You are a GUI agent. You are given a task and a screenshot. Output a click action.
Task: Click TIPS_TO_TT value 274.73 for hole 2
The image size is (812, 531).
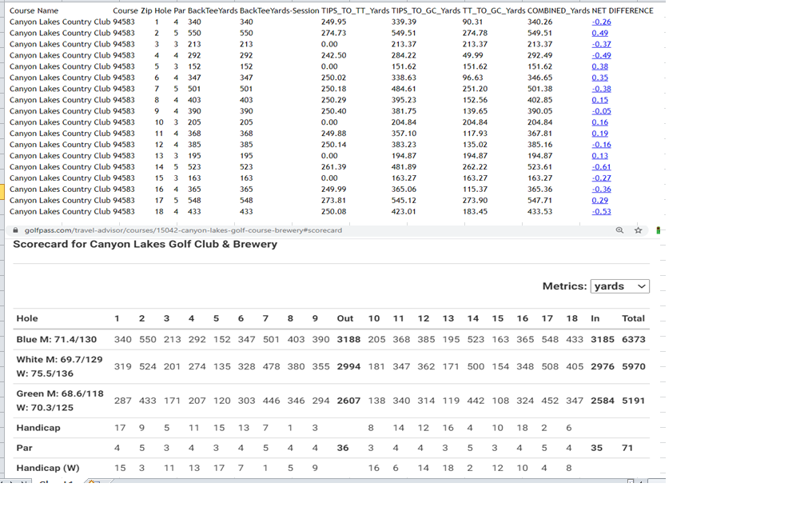pos(333,33)
